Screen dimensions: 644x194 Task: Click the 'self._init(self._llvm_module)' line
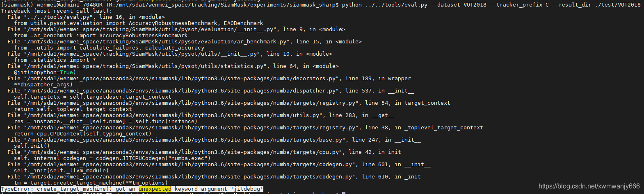[62, 170]
